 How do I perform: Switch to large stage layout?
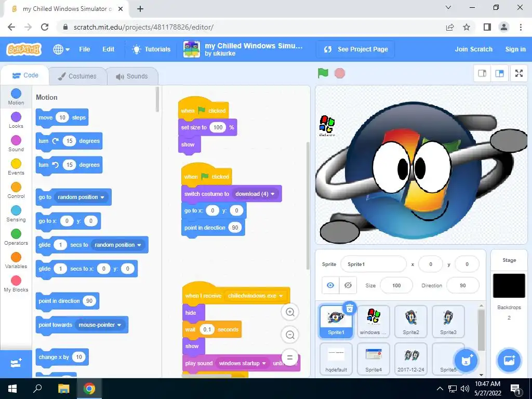pos(499,73)
